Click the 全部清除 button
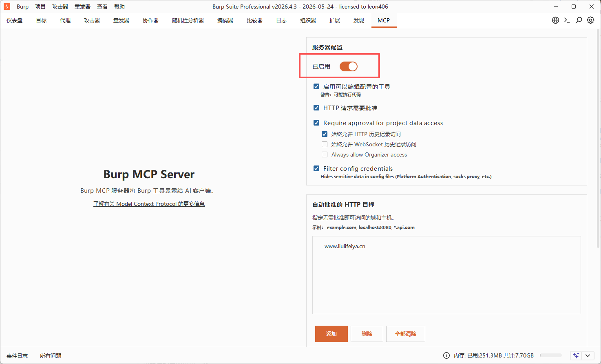Viewport: 601px width, 364px height. pos(406,334)
